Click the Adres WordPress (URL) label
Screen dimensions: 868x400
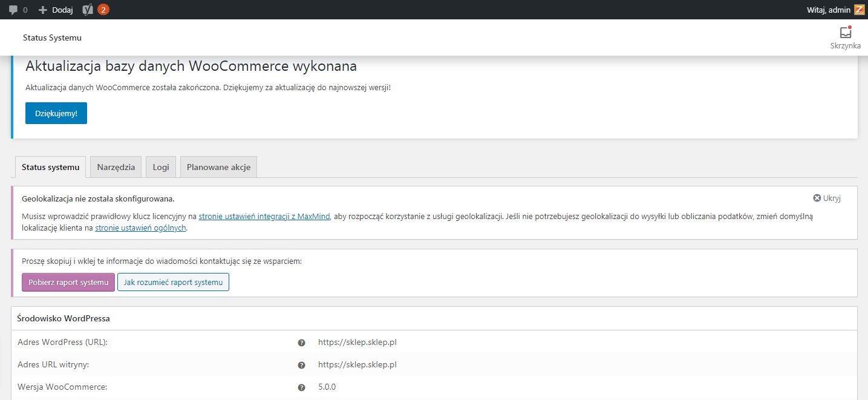tap(62, 343)
